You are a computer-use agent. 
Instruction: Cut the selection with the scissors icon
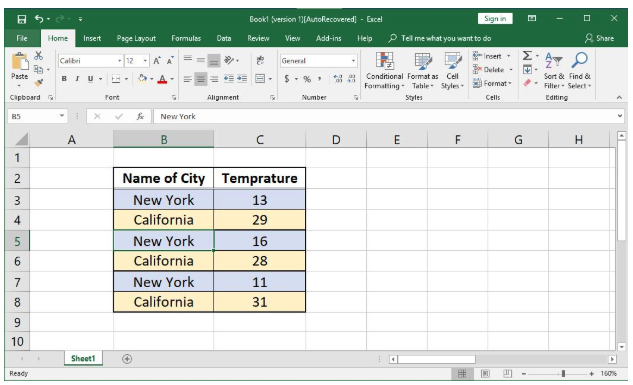point(38,56)
